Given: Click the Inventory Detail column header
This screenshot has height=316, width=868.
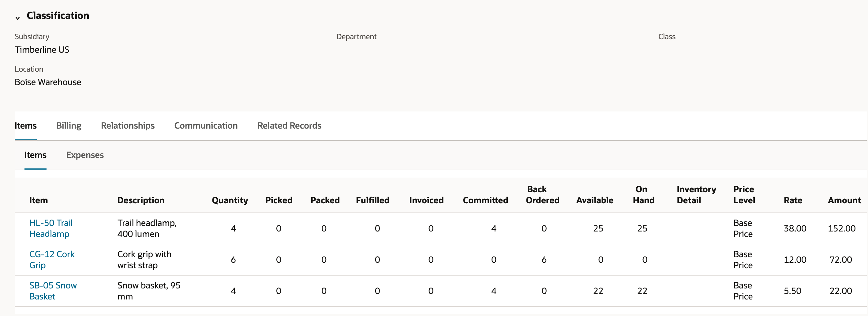Looking at the screenshot, I should [696, 195].
